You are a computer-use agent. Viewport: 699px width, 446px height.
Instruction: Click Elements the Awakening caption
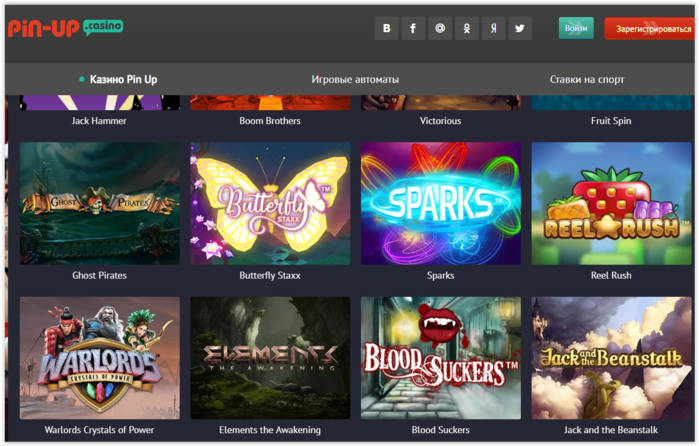coord(270,430)
